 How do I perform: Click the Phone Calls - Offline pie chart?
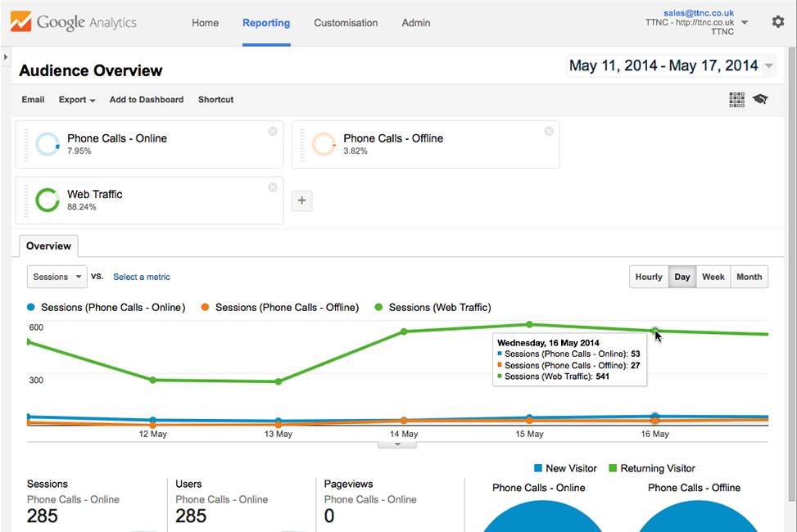tap(697, 516)
